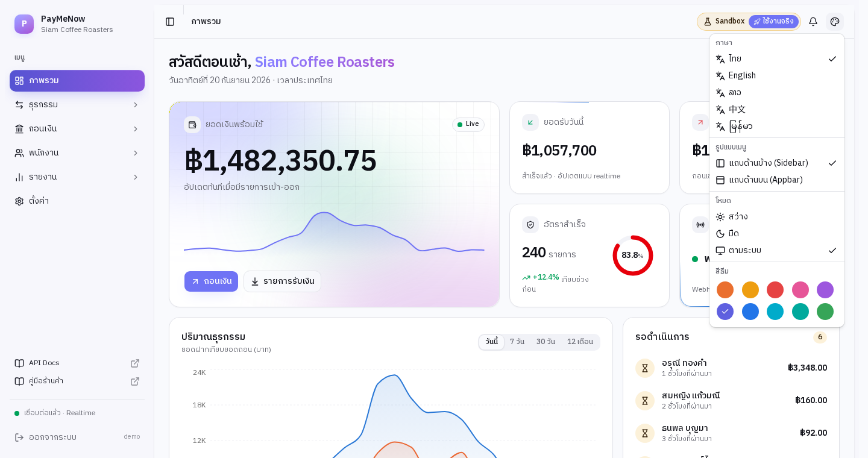Image resolution: width=868 pixels, height=458 pixels.
Task: Expand the ถอนเงิน sidebar menu chevron
Action: pyautogui.click(x=136, y=129)
